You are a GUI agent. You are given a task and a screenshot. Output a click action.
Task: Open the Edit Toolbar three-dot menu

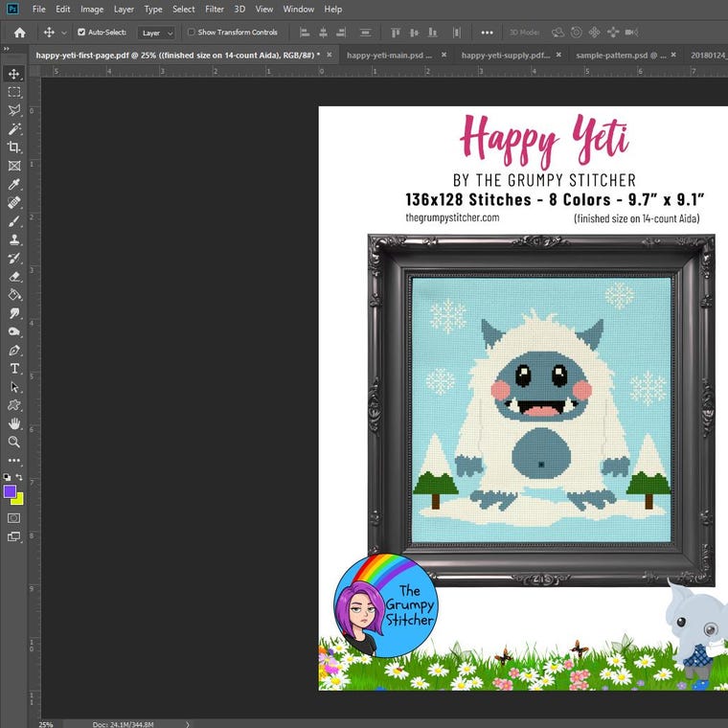point(14,460)
